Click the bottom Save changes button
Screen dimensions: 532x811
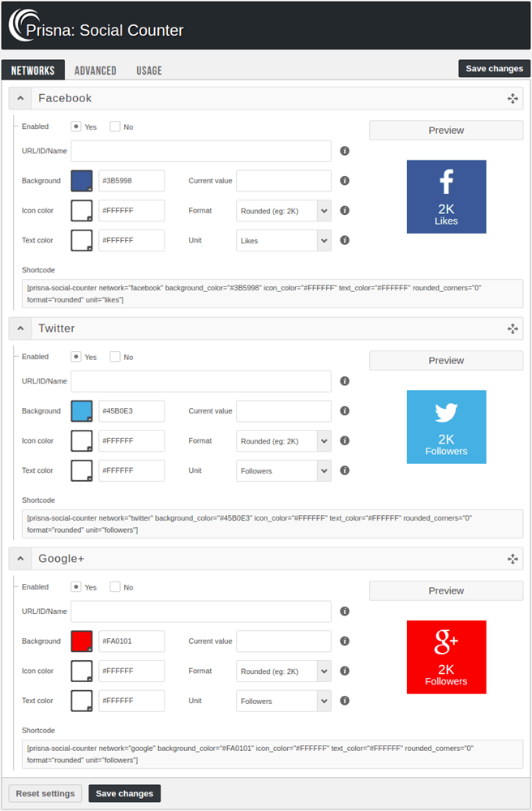(125, 793)
